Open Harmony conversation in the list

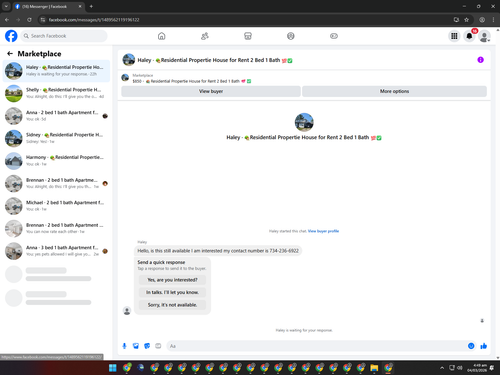click(x=56, y=161)
